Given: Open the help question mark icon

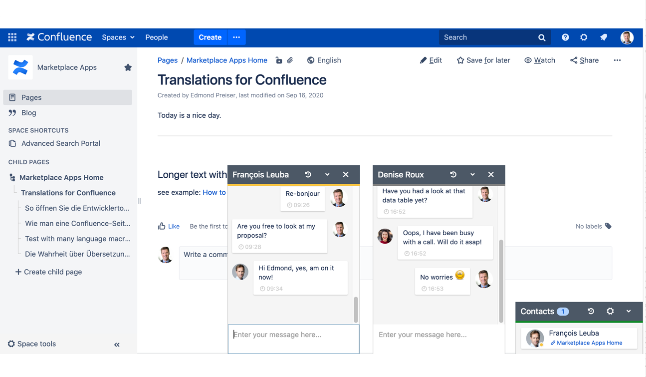Looking at the screenshot, I should (x=565, y=37).
